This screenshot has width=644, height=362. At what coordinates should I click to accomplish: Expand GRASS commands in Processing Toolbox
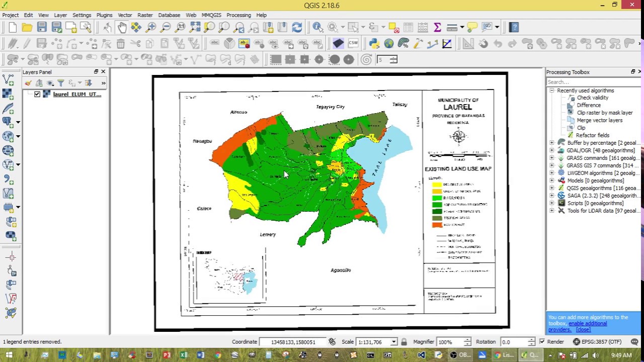point(552,158)
